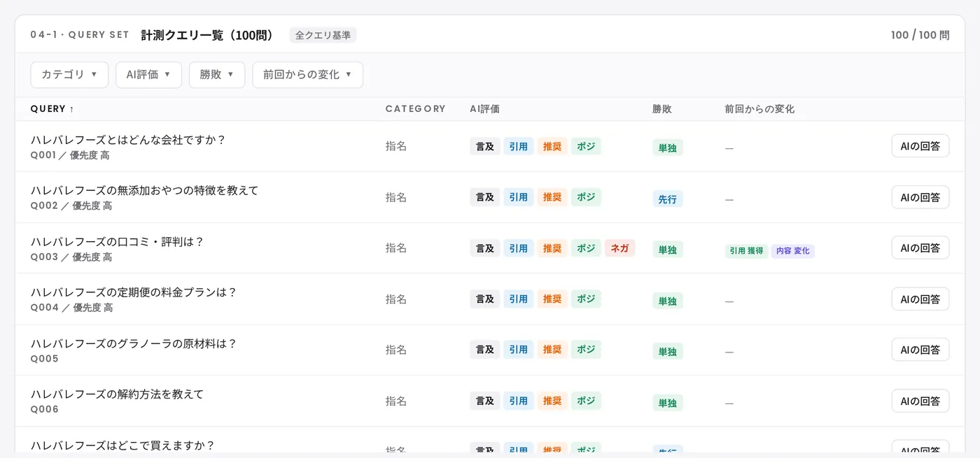
Task: Open the AI評価 filter dropdown
Action: click(148, 75)
